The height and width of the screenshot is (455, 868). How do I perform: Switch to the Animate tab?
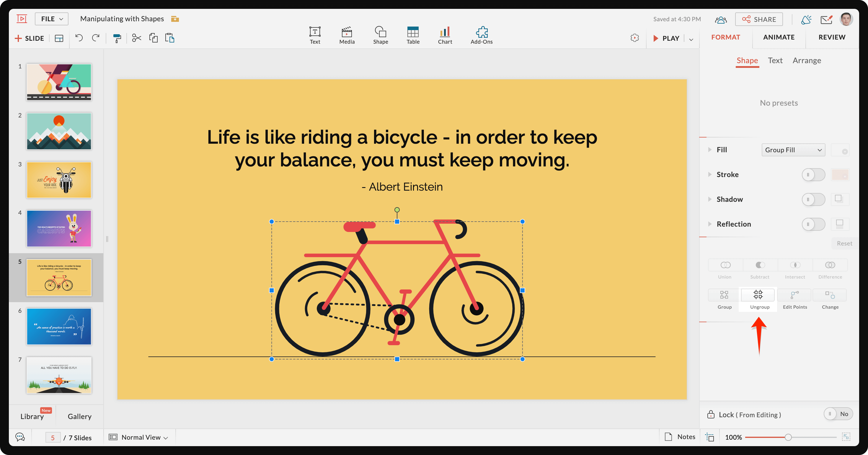779,37
